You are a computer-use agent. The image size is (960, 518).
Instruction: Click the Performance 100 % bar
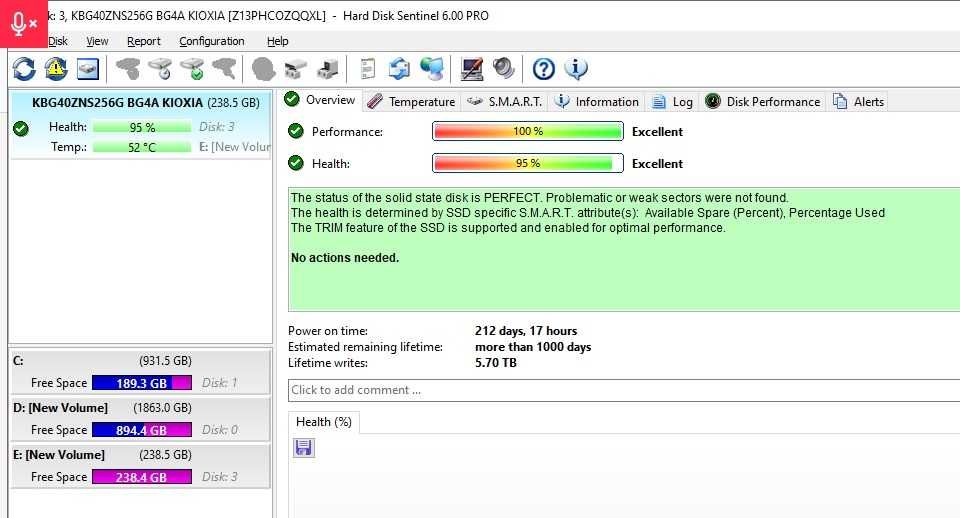(528, 131)
